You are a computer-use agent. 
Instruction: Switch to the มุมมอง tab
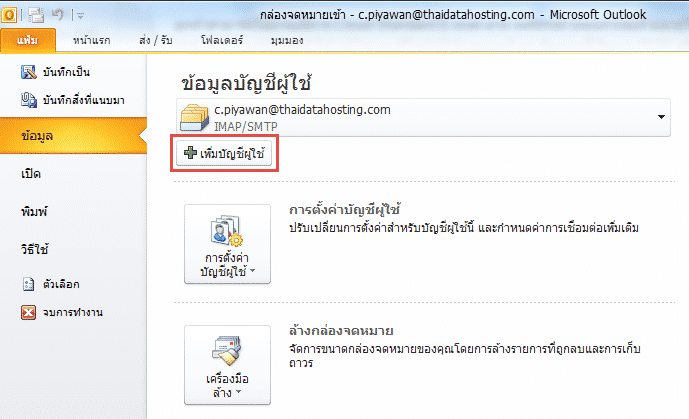click(287, 40)
